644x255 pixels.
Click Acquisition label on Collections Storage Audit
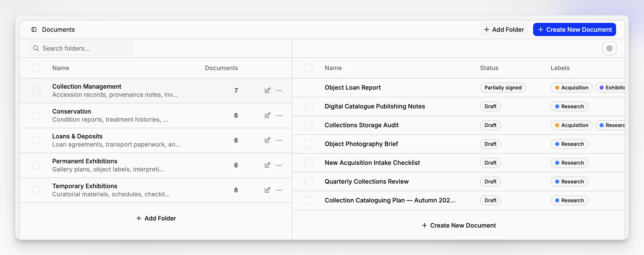click(x=571, y=125)
